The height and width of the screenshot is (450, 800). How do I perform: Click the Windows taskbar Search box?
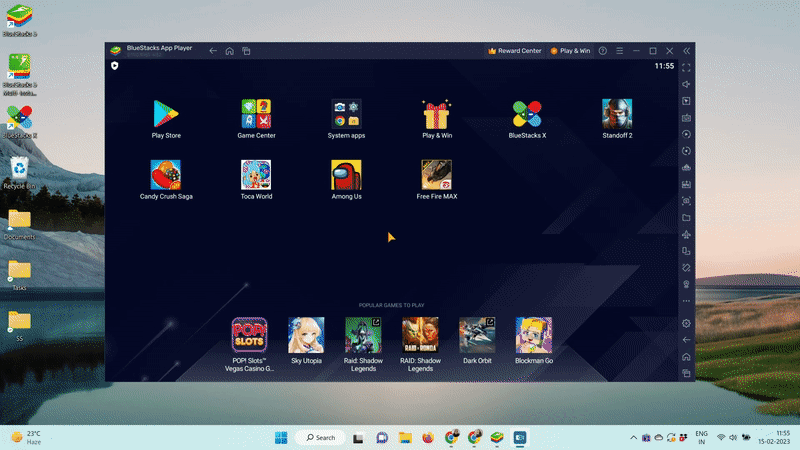tap(321, 438)
